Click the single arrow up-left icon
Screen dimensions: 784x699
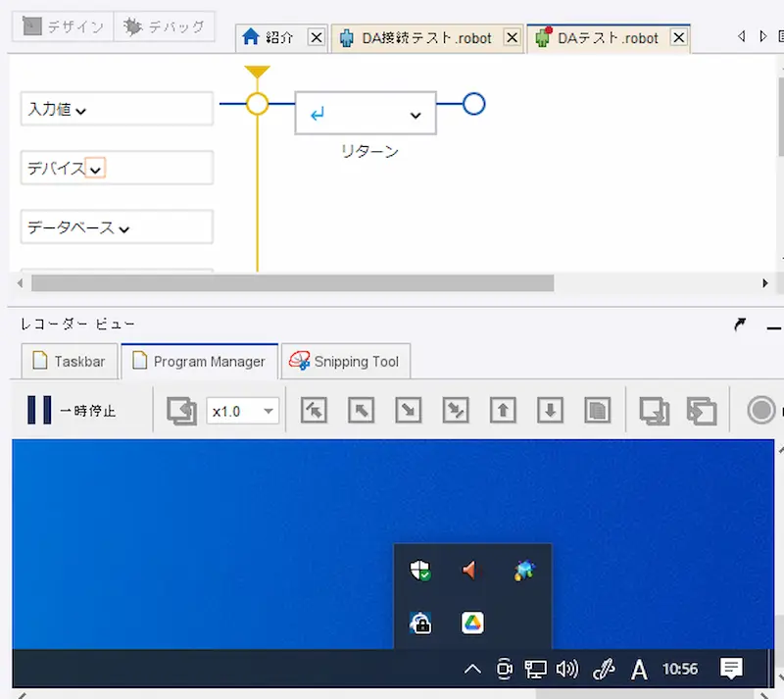point(361,411)
